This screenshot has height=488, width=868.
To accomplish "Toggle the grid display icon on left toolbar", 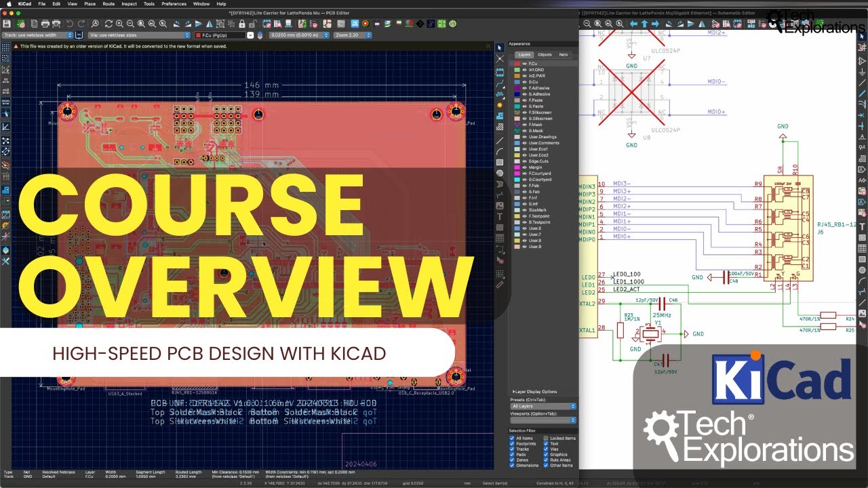I will [x=5, y=47].
